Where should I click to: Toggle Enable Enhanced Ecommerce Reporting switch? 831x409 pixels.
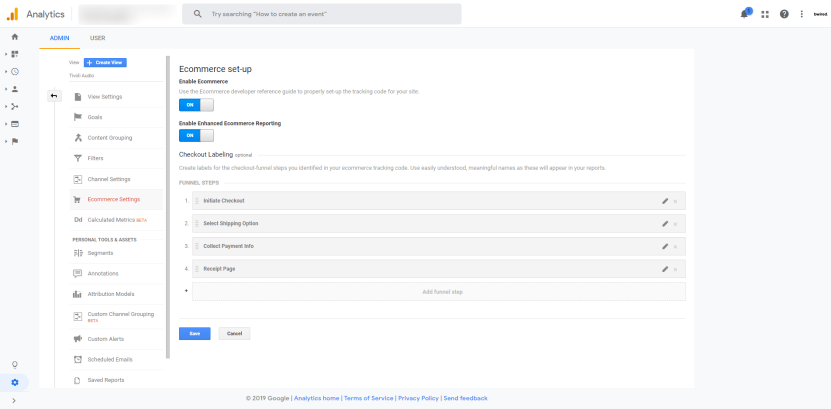click(x=196, y=136)
